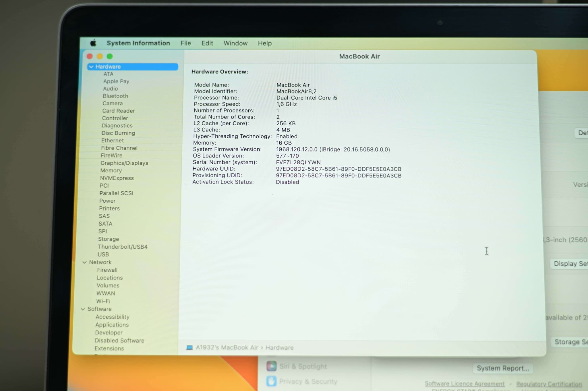Select Thunderbolt/USB4 in the sidebar

pyautogui.click(x=123, y=247)
